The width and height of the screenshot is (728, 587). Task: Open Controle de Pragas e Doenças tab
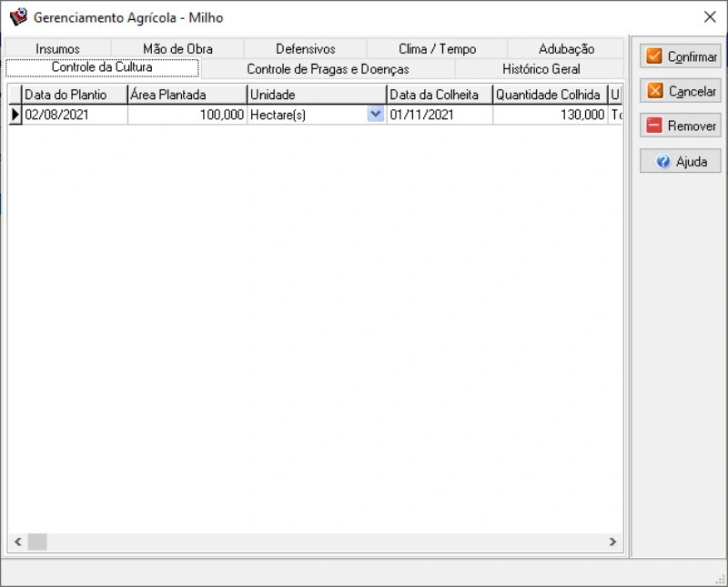click(x=328, y=69)
